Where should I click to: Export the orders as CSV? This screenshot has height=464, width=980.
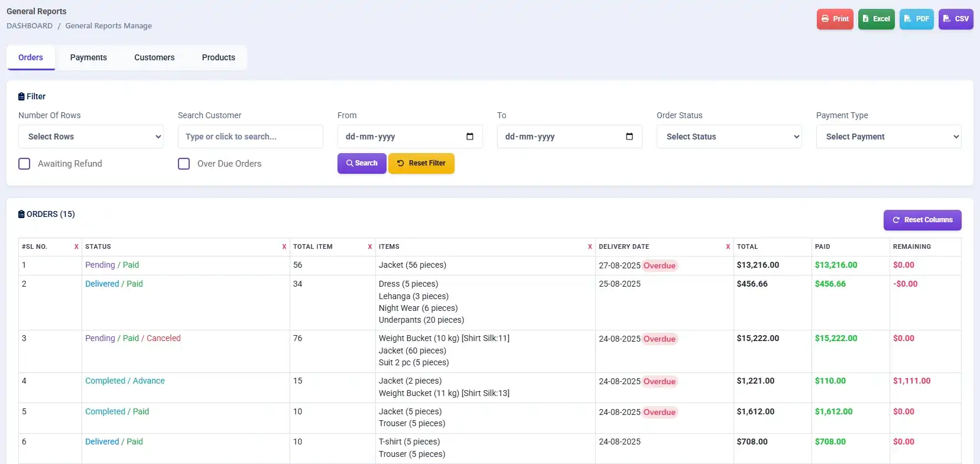point(955,19)
